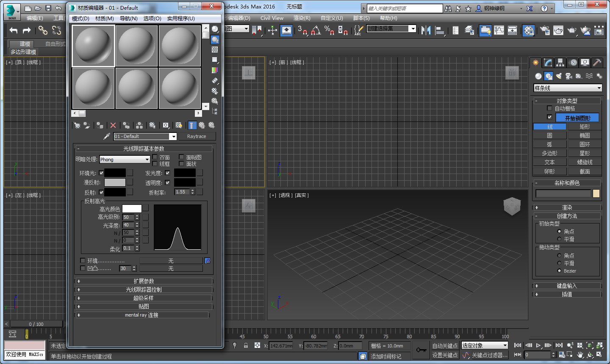Play animation with the play button
The width and height of the screenshot is (610, 364).
pyautogui.click(x=538, y=345)
